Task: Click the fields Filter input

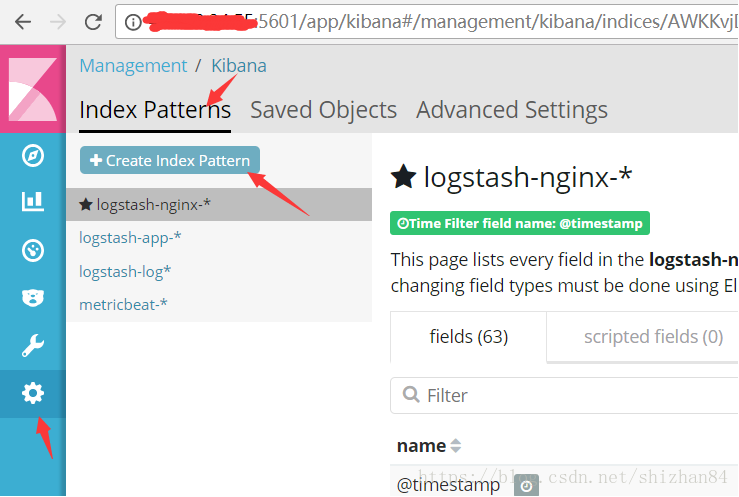Action: click(564, 395)
